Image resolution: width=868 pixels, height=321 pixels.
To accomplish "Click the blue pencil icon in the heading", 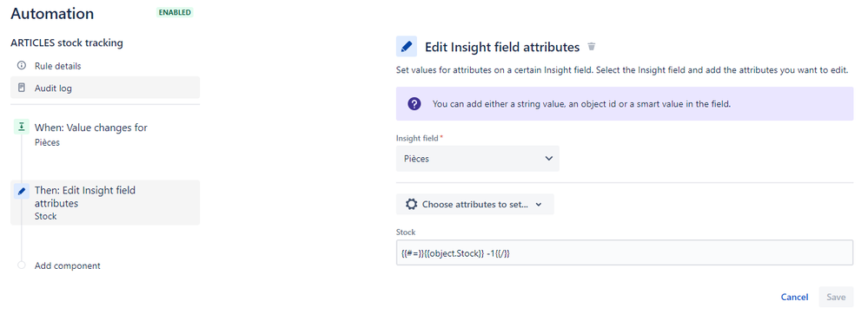I will [407, 46].
